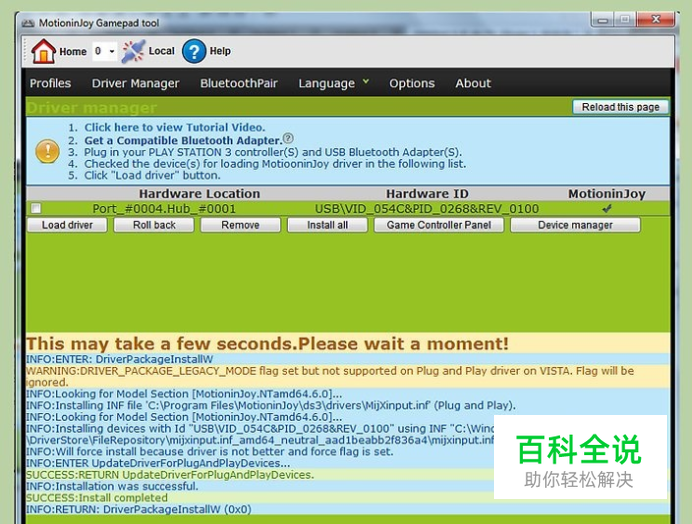Open Help via the question mark icon

click(194, 51)
